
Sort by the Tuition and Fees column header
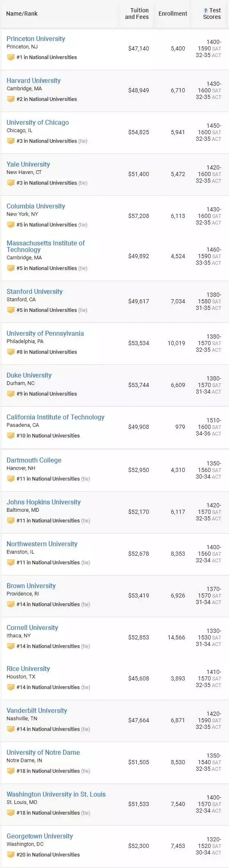click(x=137, y=14)
